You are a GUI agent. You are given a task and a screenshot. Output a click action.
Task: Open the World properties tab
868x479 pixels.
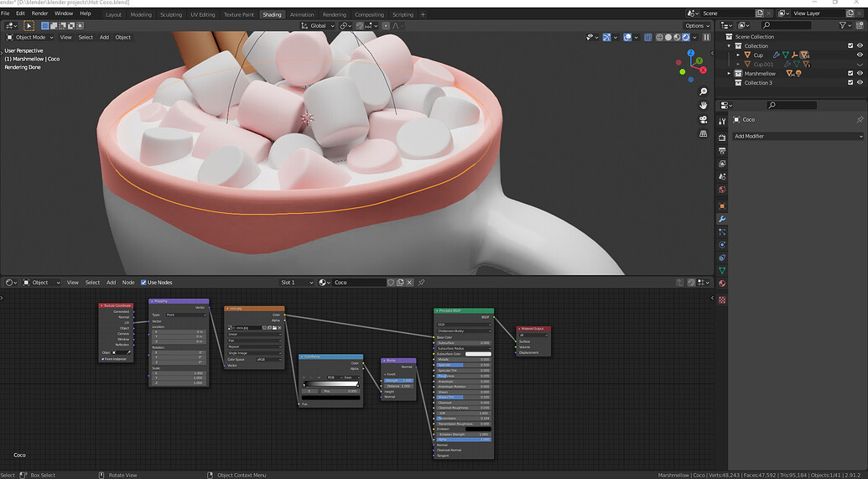pyautogui.click(x=722, y=190)
